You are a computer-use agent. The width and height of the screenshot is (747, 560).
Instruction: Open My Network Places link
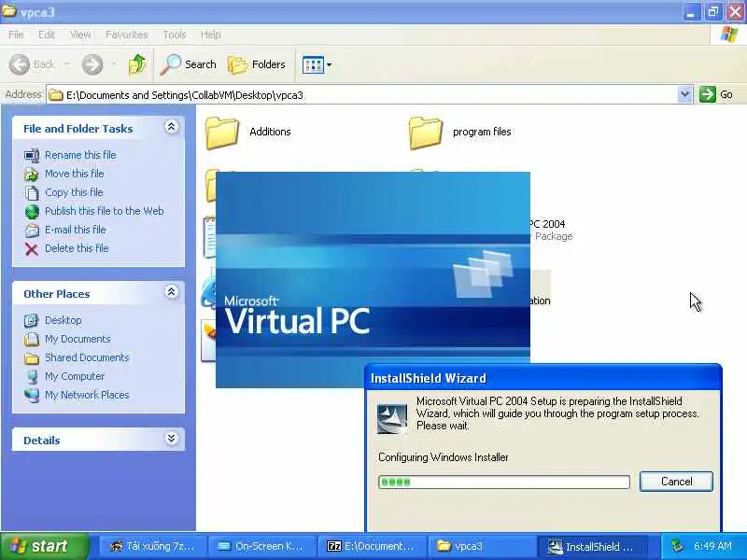pos(87,395)
